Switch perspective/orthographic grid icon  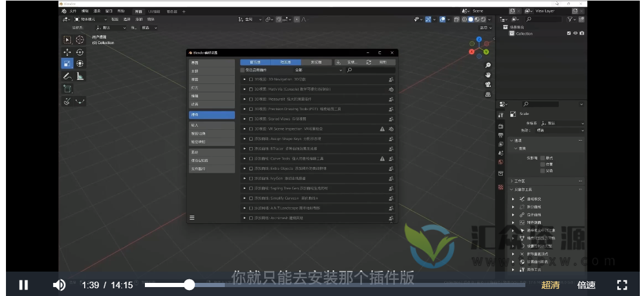[x=488, y=94]
